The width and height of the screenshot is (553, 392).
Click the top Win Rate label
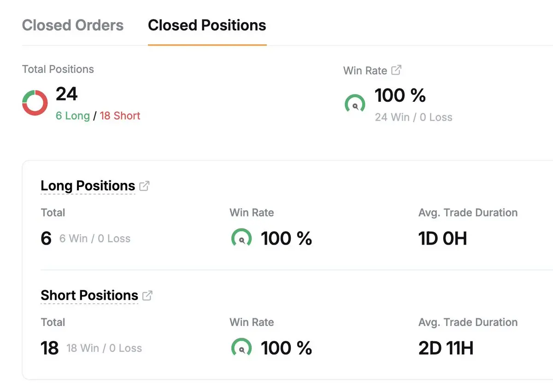pyautogui.click(x=365, y=70)
